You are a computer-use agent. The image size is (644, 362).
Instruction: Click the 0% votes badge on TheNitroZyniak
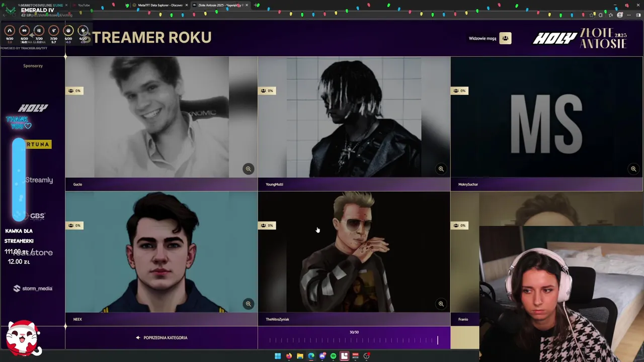(267, 225)
